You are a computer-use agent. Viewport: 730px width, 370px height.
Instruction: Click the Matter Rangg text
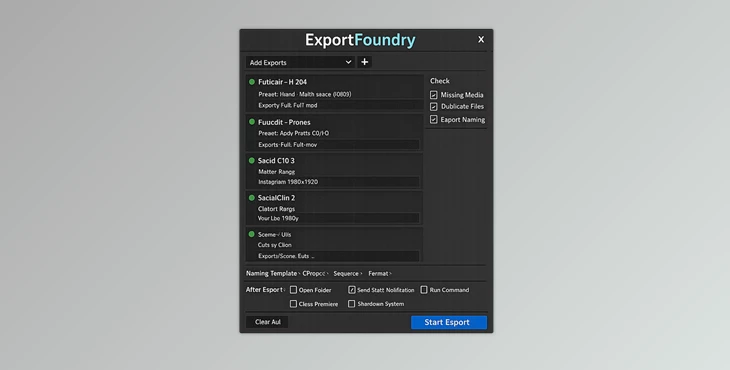277,172
